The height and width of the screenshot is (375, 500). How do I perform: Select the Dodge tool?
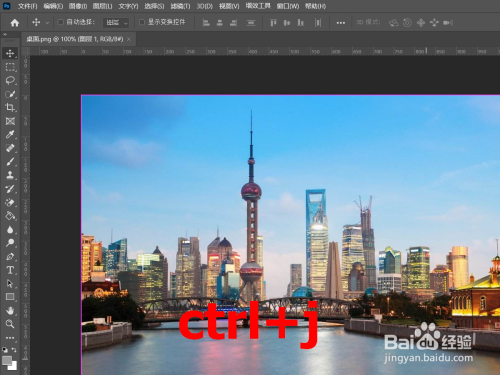[x=10, y=243]
